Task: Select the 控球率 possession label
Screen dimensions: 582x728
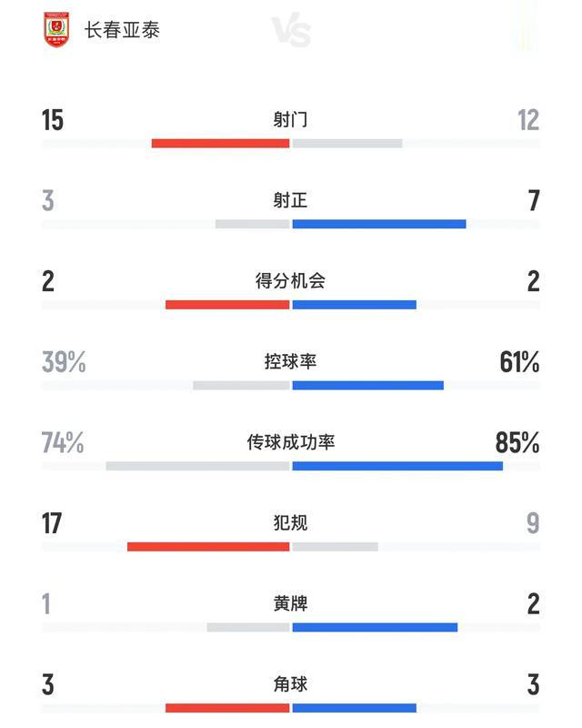Action: click(290, 361)
